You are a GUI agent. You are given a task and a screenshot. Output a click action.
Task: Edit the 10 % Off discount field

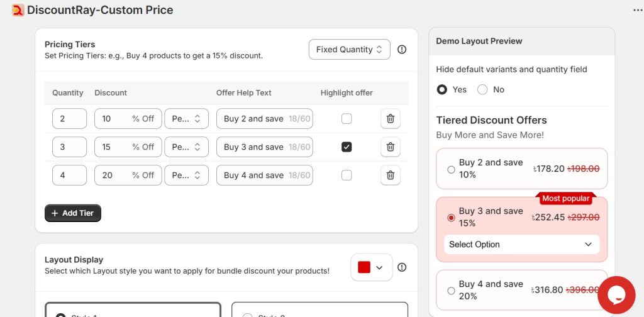pyautogui.click(x=128, y=119)
